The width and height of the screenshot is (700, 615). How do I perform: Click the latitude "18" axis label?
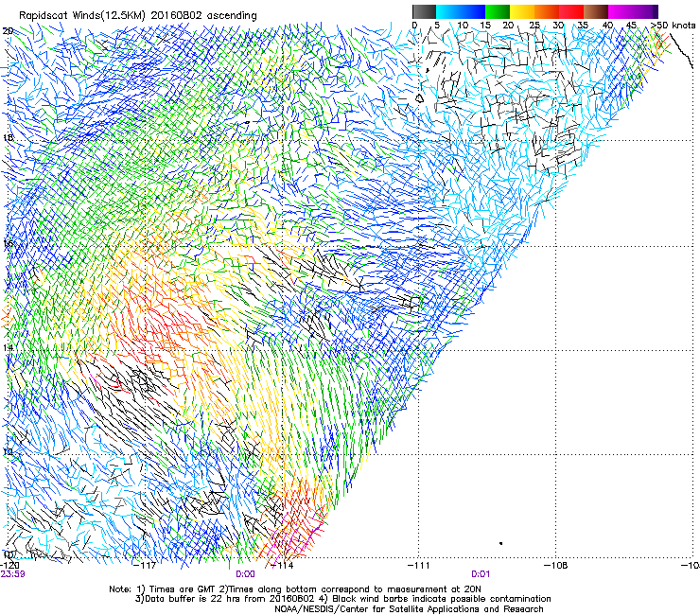[x=8, y=137]
